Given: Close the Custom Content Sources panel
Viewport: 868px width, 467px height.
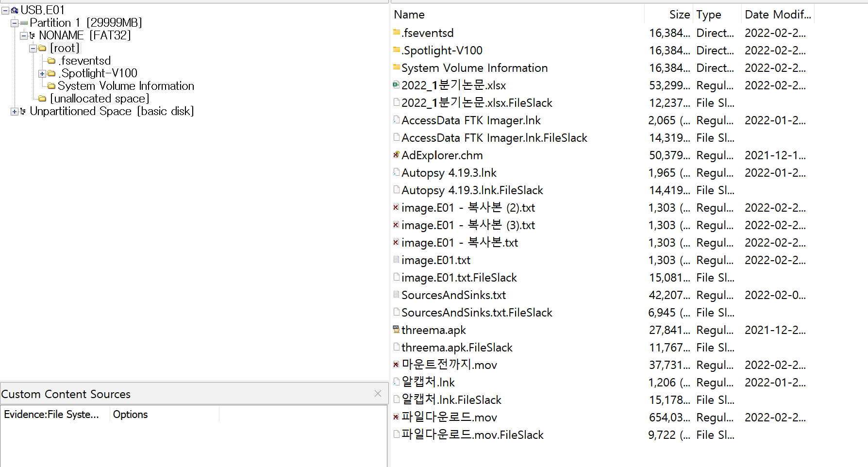Looking at the screenshot, I should pyautogui.click(x=378, y=394).
